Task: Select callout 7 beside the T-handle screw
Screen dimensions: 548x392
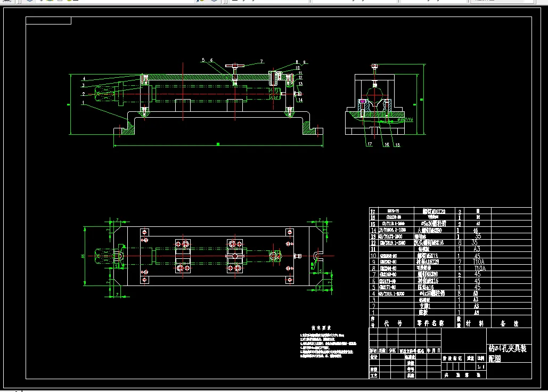Action: coord(261,61)
